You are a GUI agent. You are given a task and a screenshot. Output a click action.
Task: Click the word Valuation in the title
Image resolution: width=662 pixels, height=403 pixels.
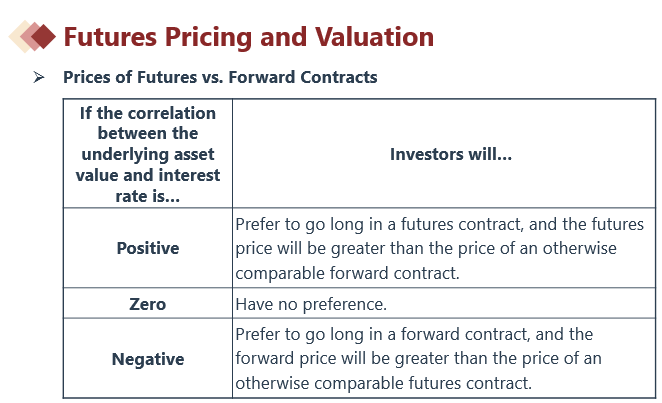[374, 37]
